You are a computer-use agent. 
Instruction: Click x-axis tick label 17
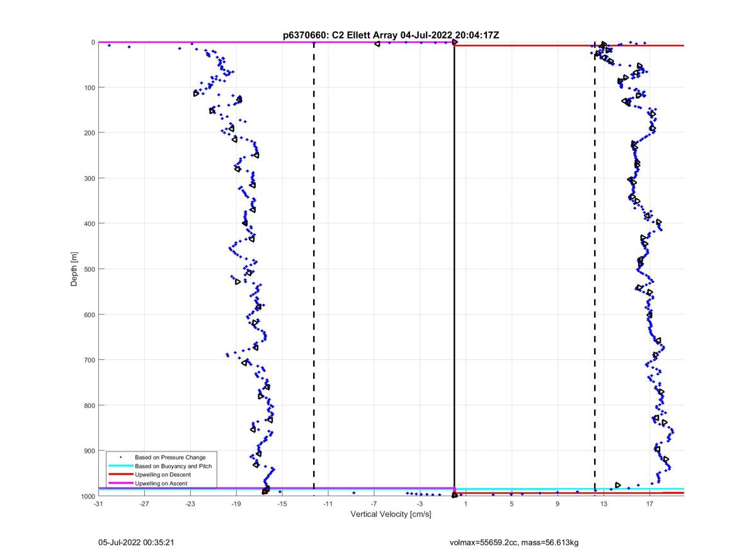(x=650, y=504)
